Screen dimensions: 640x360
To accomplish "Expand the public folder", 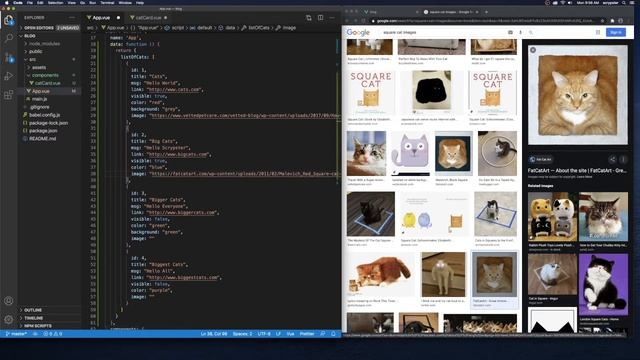I will pyautogui.click(x=36, y=51).
